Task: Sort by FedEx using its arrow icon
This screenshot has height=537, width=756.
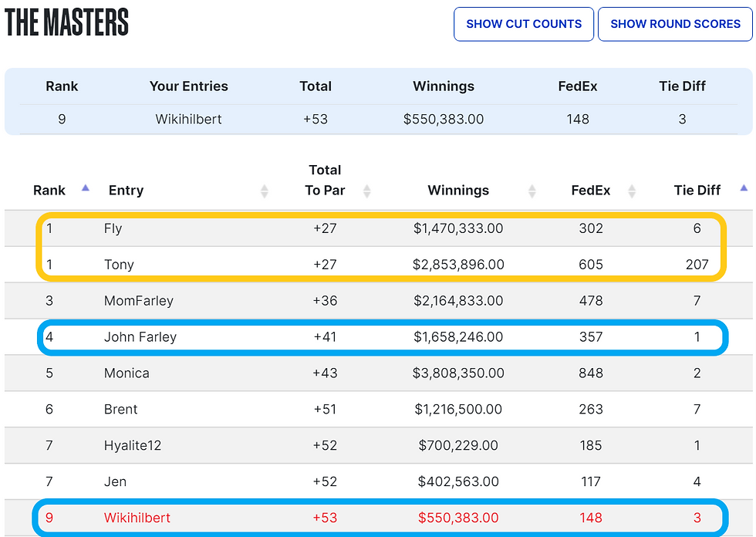Action: (x=632, y=191)
